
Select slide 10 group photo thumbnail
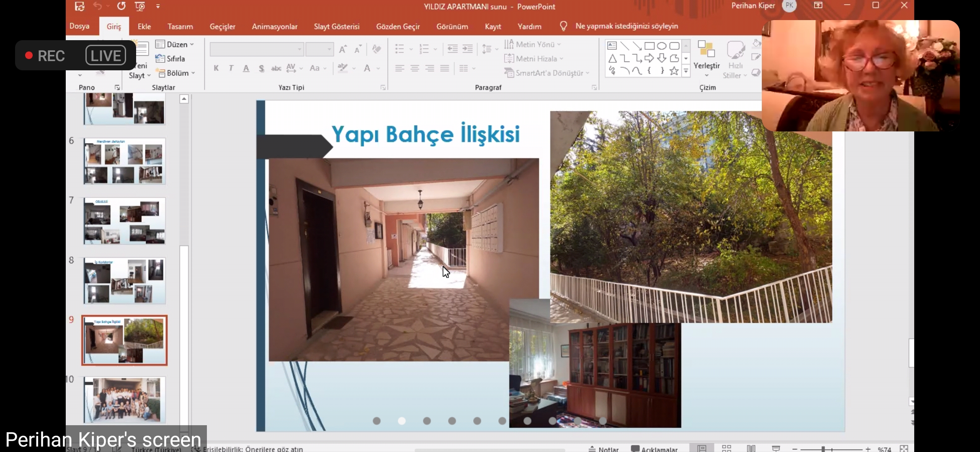pyautogui.click(x=124, y=399)
